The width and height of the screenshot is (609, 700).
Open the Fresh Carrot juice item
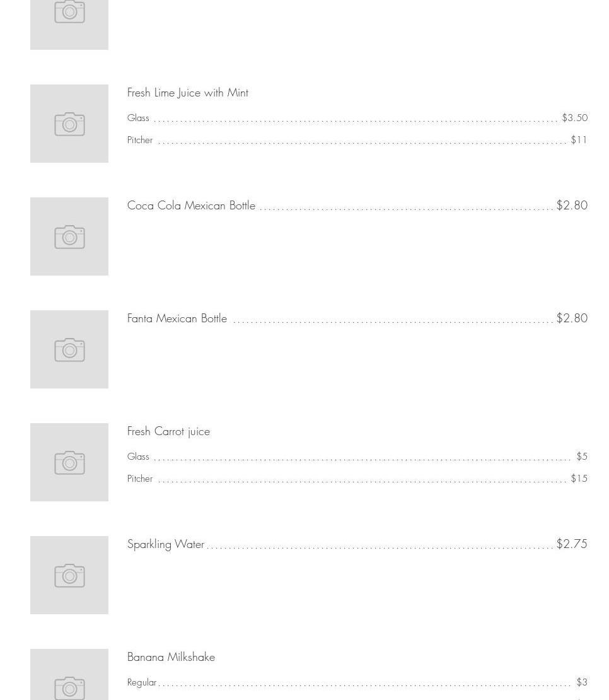pos(168,431)
